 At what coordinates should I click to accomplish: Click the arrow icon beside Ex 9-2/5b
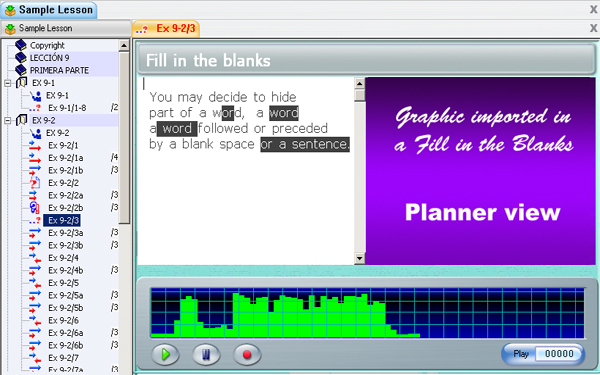coord(35,308)
